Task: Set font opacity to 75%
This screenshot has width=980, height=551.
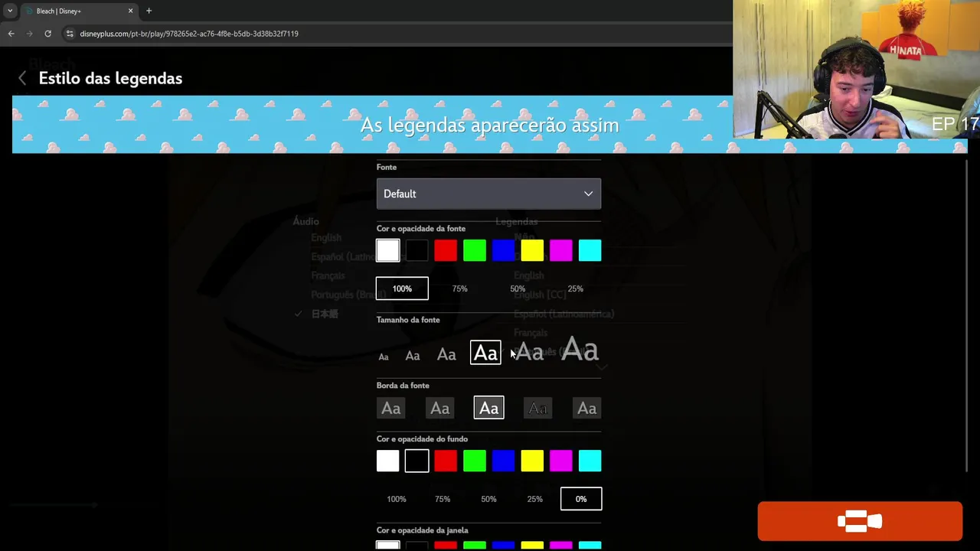Action: (x=459, y=289)
